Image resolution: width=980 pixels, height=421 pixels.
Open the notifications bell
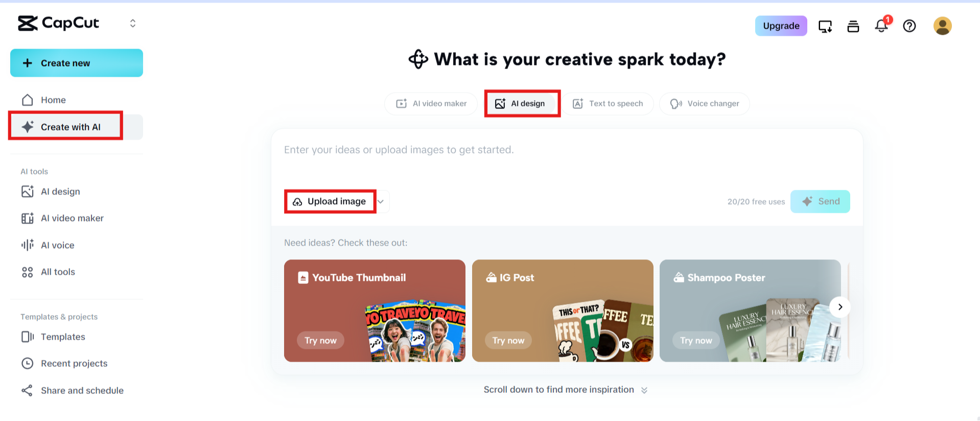coord(881,26)
